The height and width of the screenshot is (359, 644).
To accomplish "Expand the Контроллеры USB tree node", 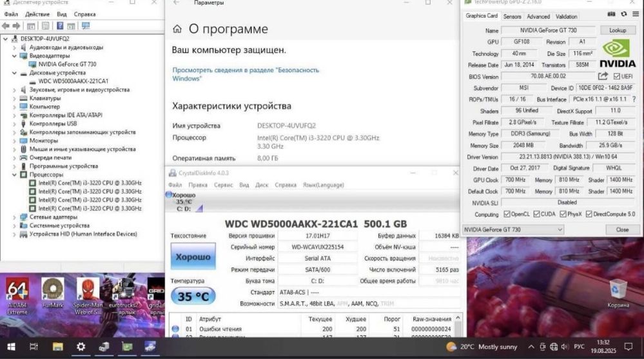I will 14,124.
